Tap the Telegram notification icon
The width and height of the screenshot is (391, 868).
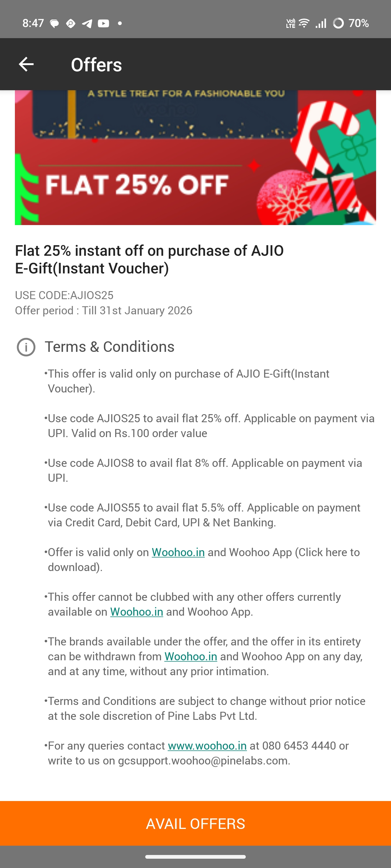pyautogui.click(x=87, y=23)
